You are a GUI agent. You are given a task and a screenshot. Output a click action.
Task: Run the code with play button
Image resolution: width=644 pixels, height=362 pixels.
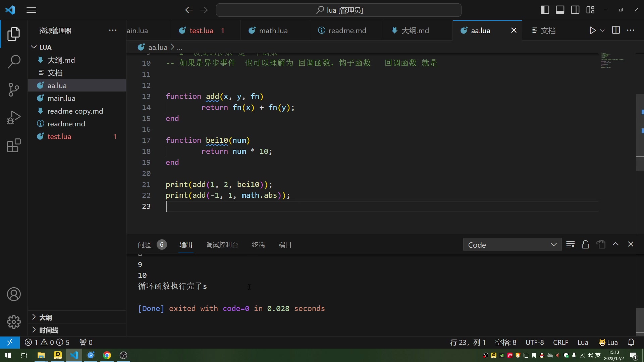(x=593, y=31)
